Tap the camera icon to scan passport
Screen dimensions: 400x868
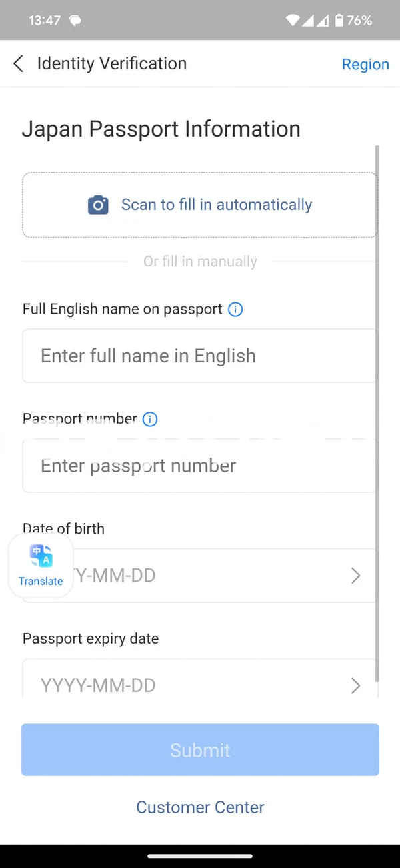tap(98, 205)
